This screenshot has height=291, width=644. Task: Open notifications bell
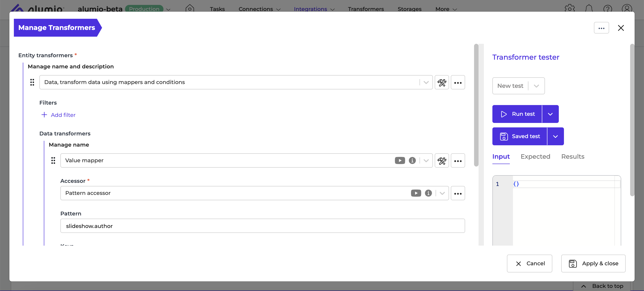(x=589, y=9)
